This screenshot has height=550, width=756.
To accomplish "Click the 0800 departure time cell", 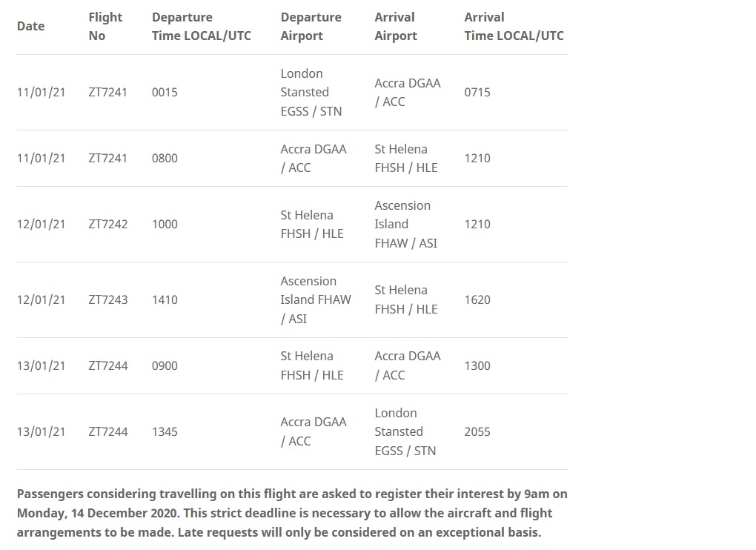I will click(x=165, y=158).
